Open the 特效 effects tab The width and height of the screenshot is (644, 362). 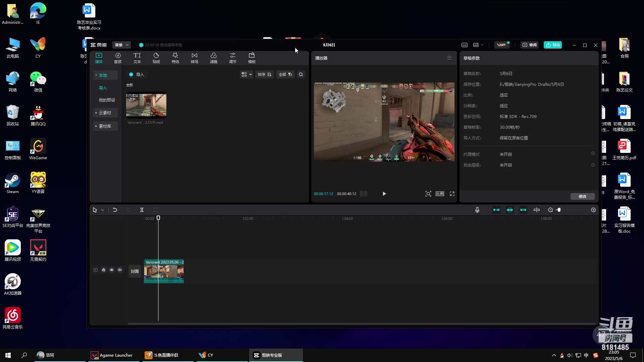pos(175,58)
